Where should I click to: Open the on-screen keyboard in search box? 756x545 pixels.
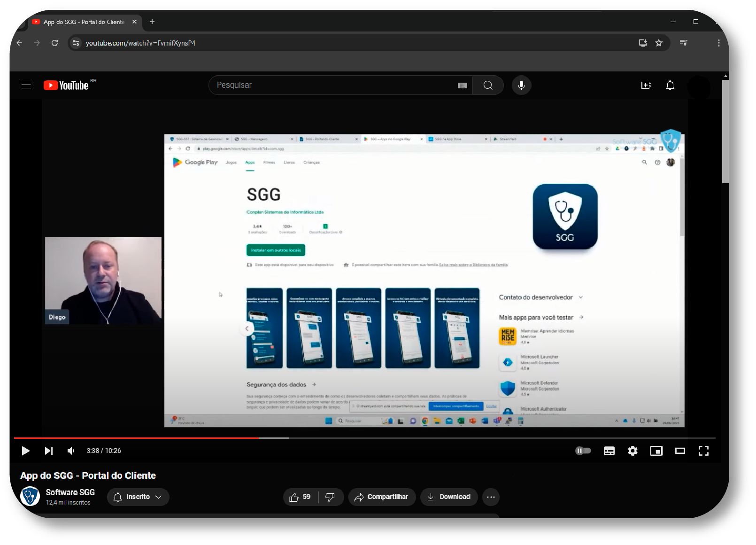pyautogui.click(x=462, y=86)
